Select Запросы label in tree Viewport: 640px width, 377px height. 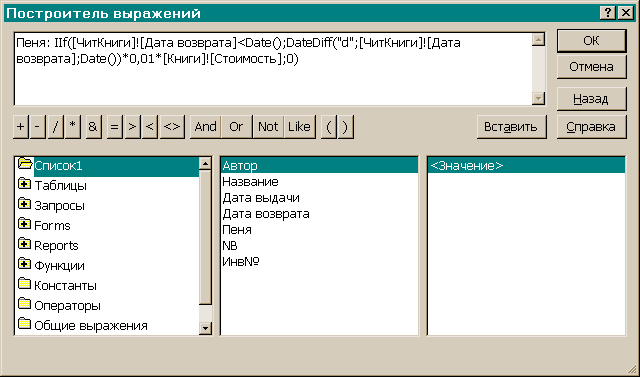click(x=60, y=206)
